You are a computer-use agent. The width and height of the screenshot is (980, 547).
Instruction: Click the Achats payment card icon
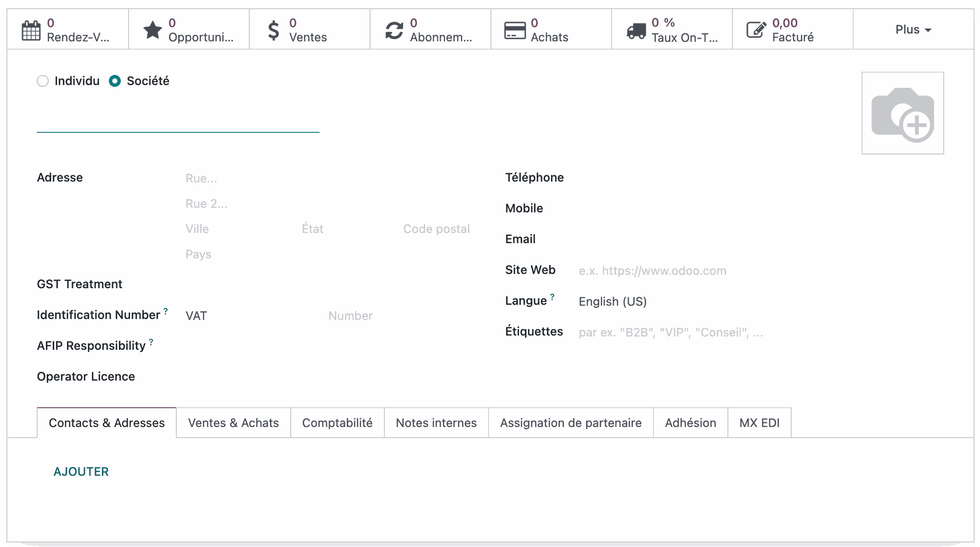(x=515, y=29)
